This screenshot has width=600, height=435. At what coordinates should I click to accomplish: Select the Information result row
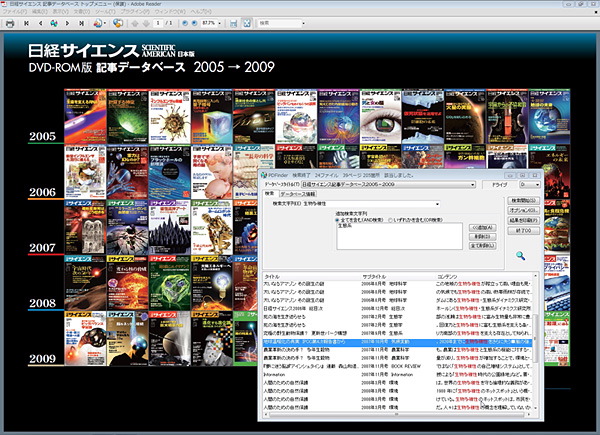[x=398, y=375]
